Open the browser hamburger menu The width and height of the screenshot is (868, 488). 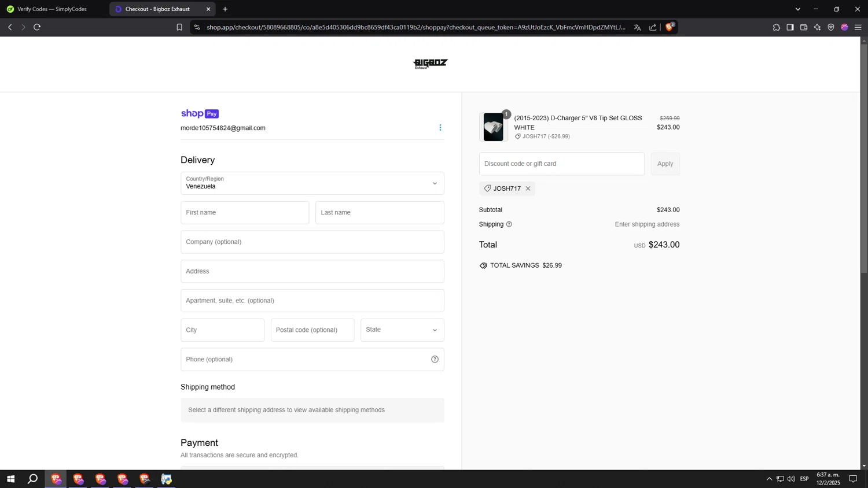click(858, 27)
